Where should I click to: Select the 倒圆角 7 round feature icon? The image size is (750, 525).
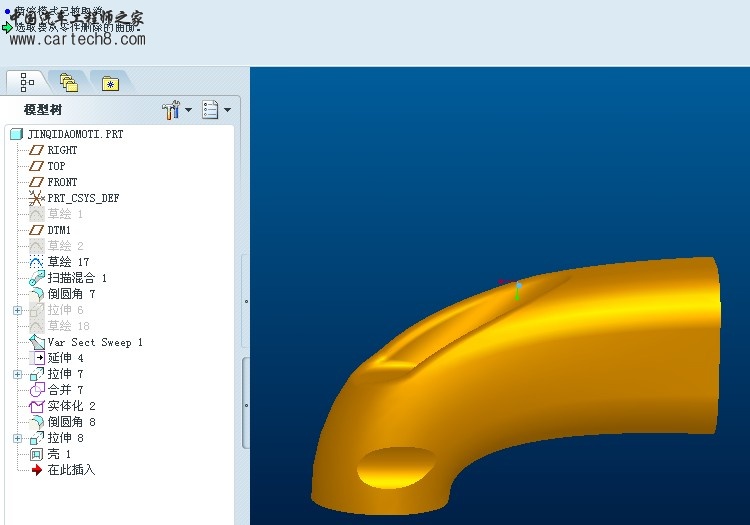[x=37, y=294]
